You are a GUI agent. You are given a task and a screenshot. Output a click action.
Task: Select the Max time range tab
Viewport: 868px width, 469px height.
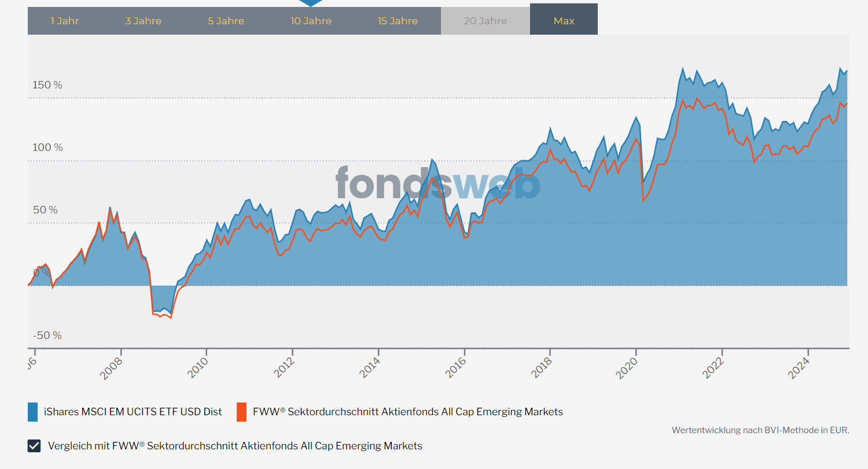pos(564,21)
